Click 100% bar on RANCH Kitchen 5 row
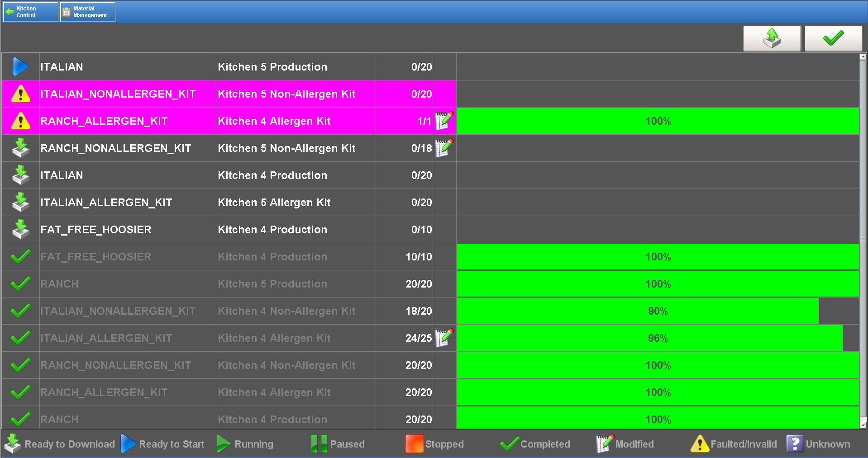 point(658,284)
